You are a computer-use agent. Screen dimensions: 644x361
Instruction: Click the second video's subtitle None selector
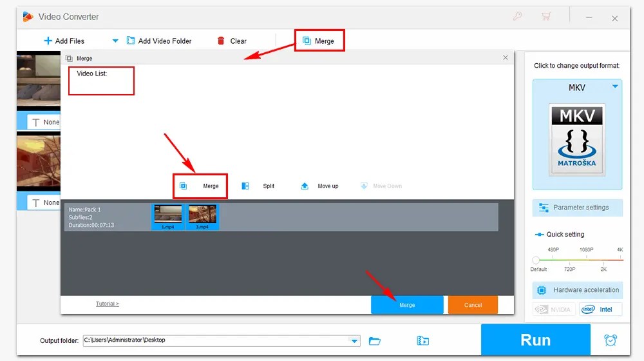click(44, 202)
